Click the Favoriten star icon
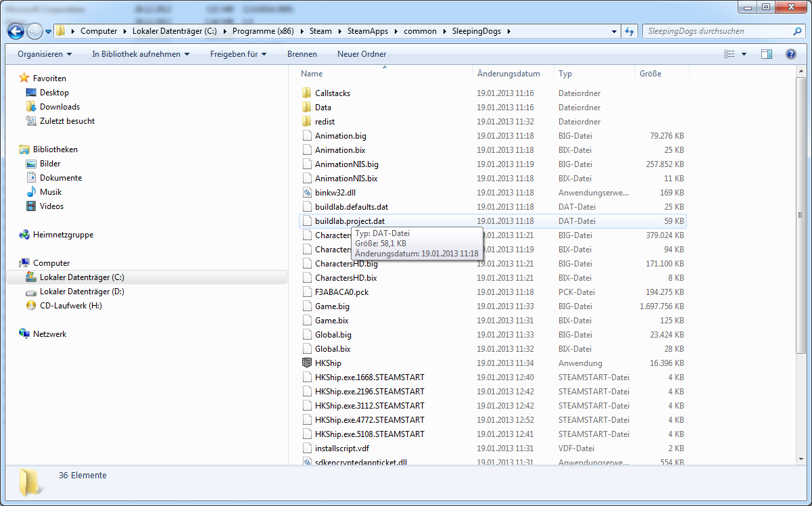Image resolution: width=812 pixels, height=506 pixels. click(x=24, y=78)
